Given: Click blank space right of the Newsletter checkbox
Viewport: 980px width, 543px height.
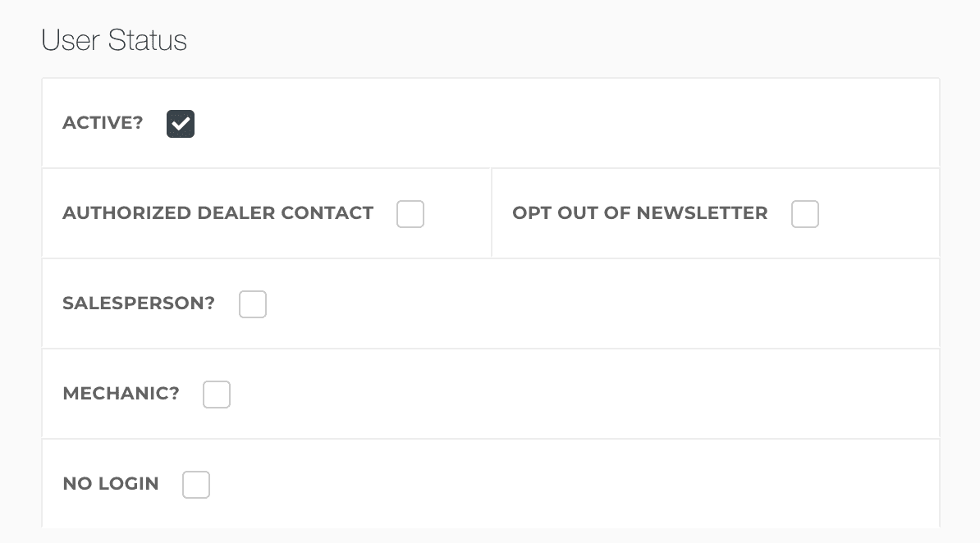Looking at the screenshot, I should (878, 214).
